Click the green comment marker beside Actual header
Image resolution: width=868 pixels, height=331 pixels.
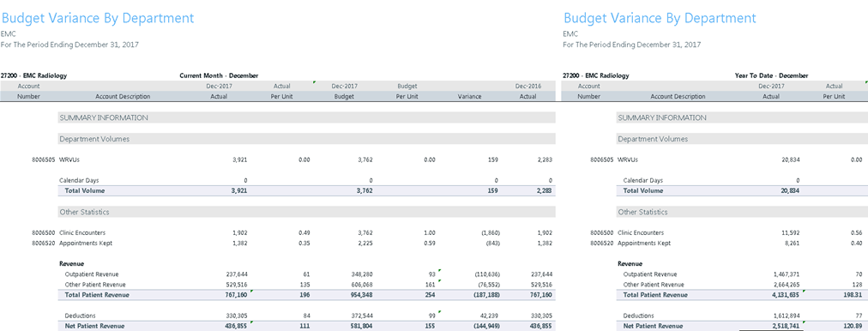click(315, 82)
